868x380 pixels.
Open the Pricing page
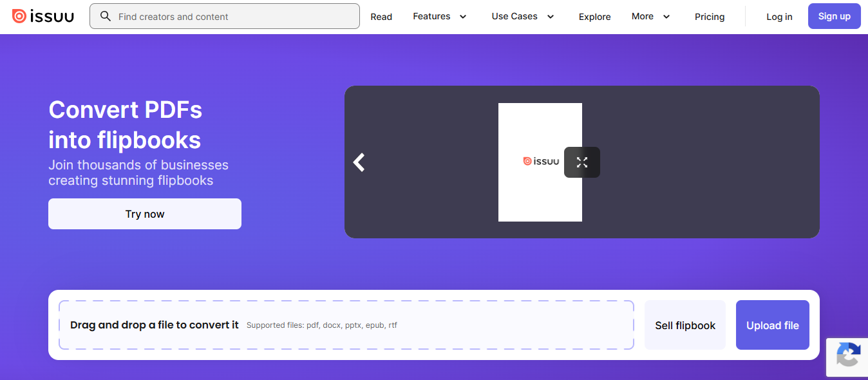coord(710,17)
